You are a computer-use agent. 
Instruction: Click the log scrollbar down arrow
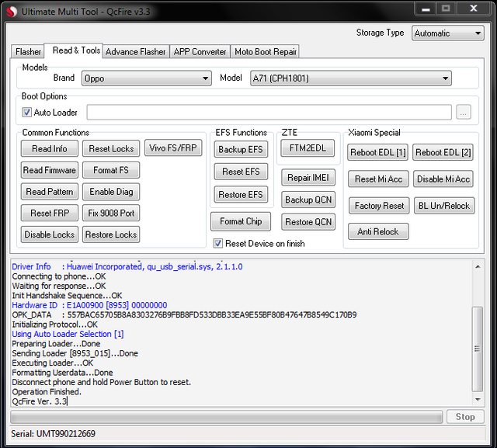point(478,400)
